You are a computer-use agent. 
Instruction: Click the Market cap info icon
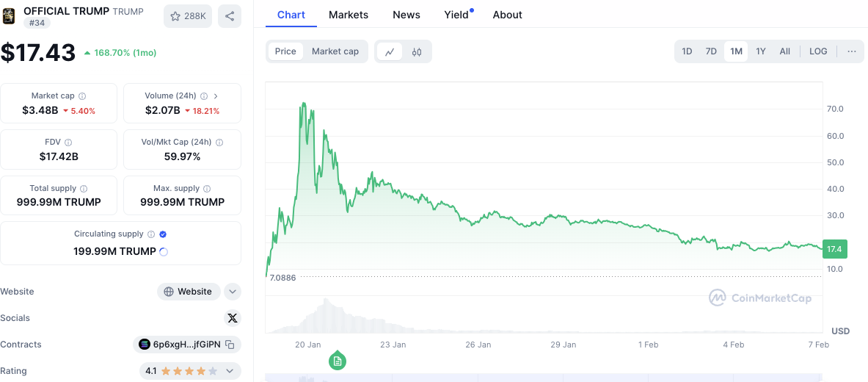pos(82,96)
